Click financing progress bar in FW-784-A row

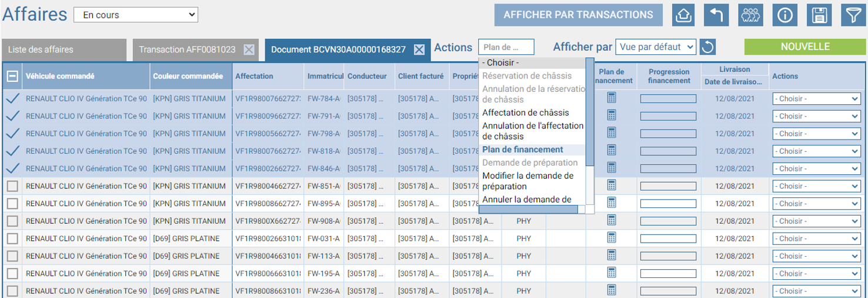pyautogui.click(x=668, y=99)
